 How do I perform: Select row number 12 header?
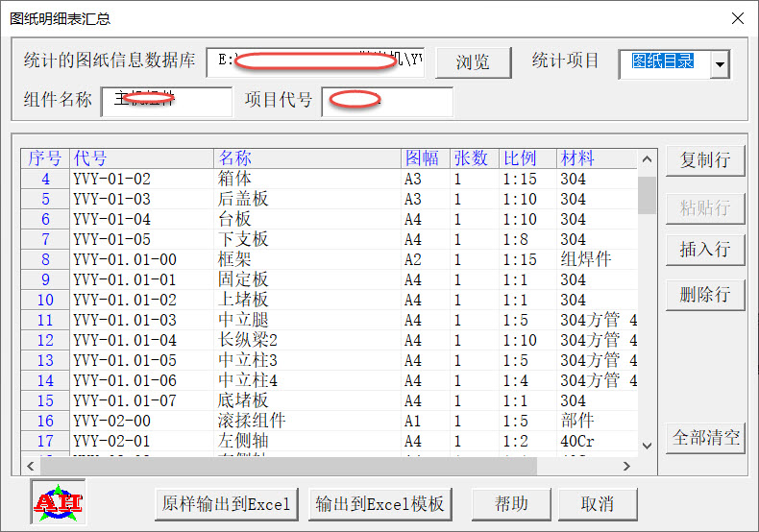(45, 341)
